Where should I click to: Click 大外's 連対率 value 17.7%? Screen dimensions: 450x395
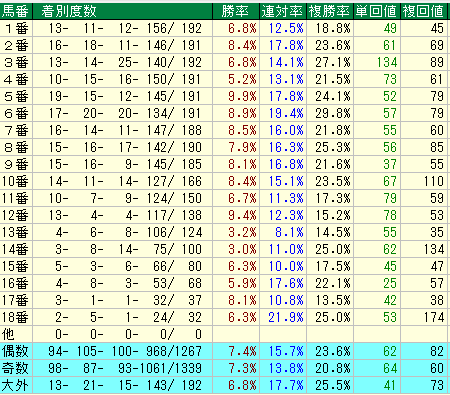[286, 386]
